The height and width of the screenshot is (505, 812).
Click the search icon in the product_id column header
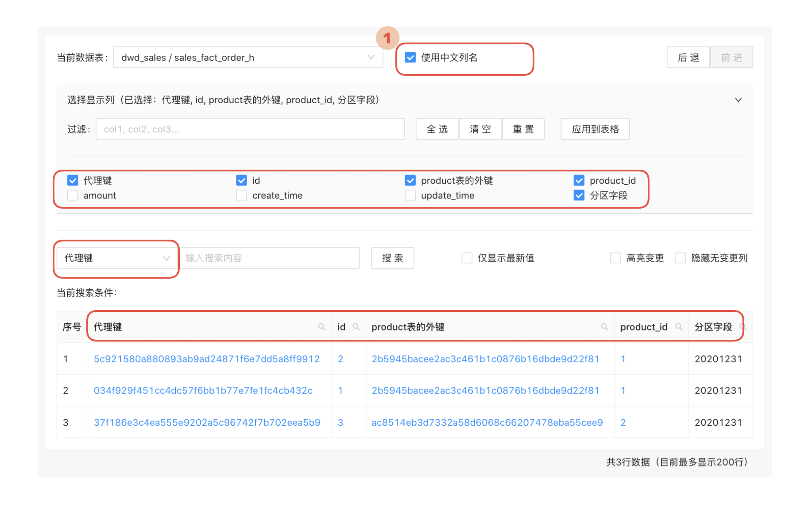[679, 326]
